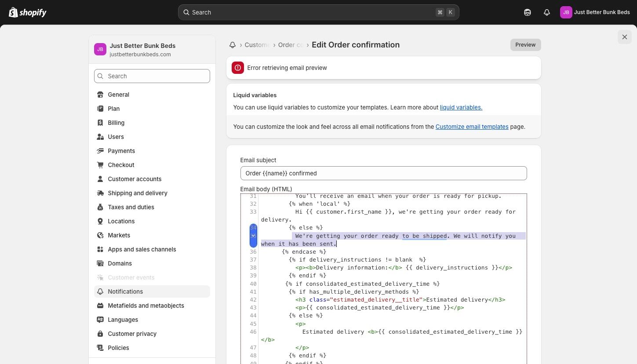Screen dimensions: 637x364
Task: Focus the settings search box
Action: point(152,76)
